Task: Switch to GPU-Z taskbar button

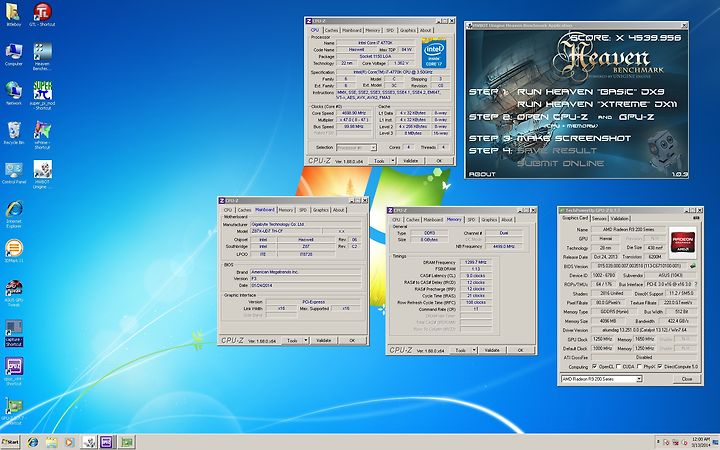Action: [126, 442]
